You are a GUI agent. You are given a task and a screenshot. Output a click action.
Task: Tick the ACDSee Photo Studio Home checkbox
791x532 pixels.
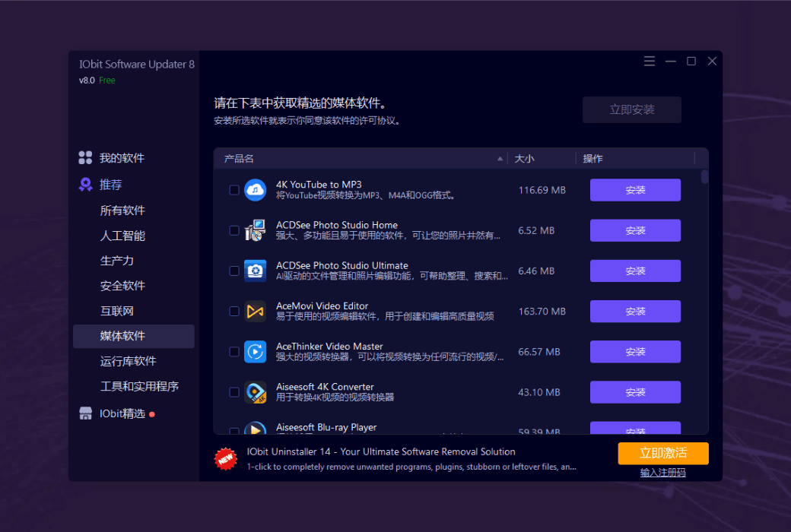tap(234, 230)
